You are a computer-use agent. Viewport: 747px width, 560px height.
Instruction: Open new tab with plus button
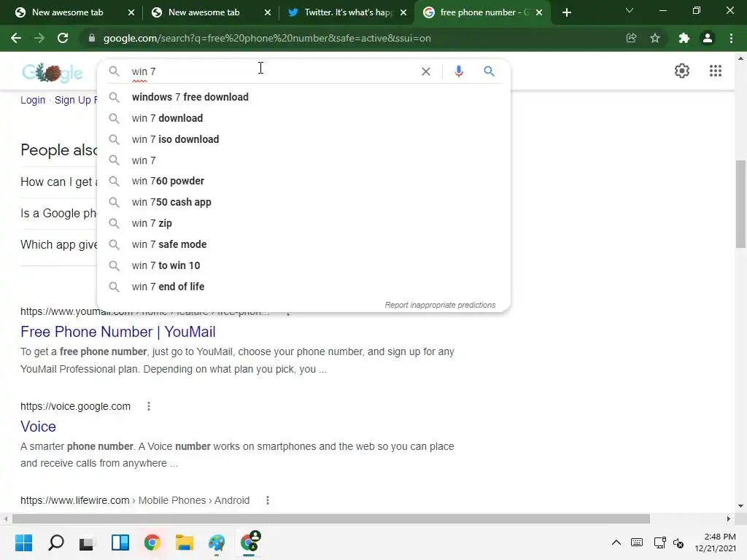[x=566, y=12]
